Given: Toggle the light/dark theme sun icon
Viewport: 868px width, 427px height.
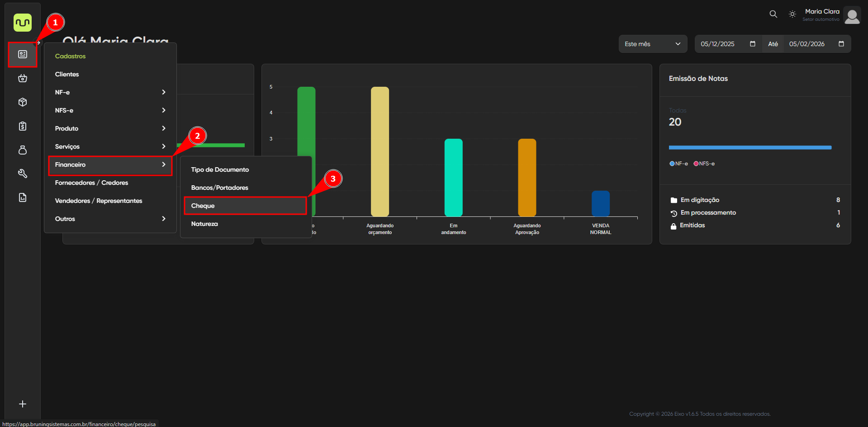Looking at the screenshot, I should click(x=792, y=14).
